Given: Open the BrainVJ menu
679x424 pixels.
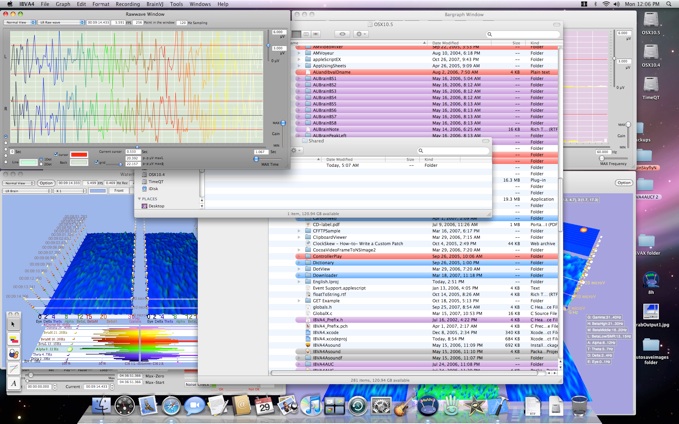Looking at the screenshot, I should coord(155,4).
